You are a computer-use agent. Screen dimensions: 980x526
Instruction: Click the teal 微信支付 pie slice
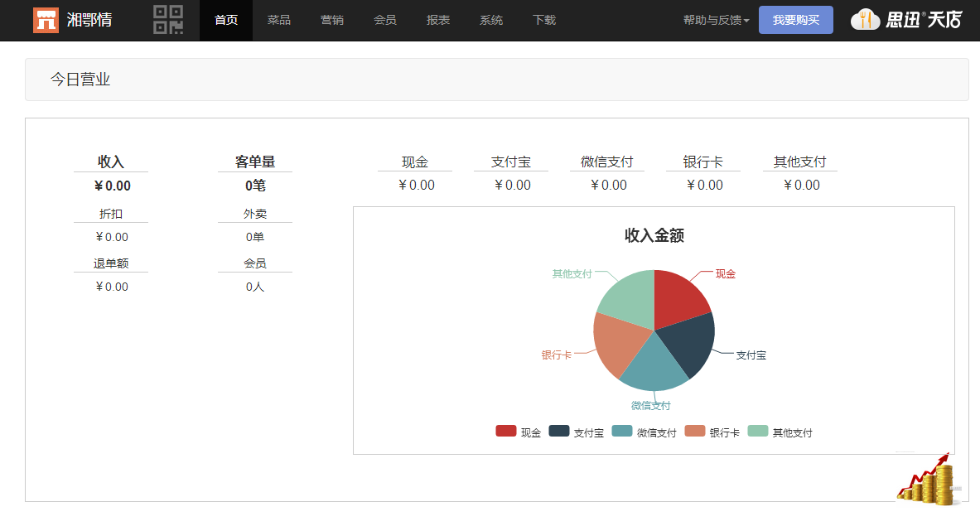pyautogui.click(x=653, y=369)
